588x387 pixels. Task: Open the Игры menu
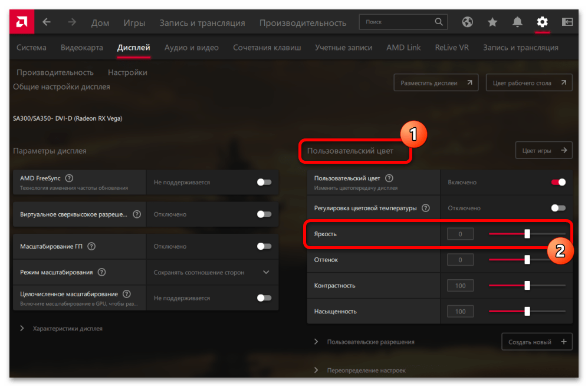coord(134,23)
